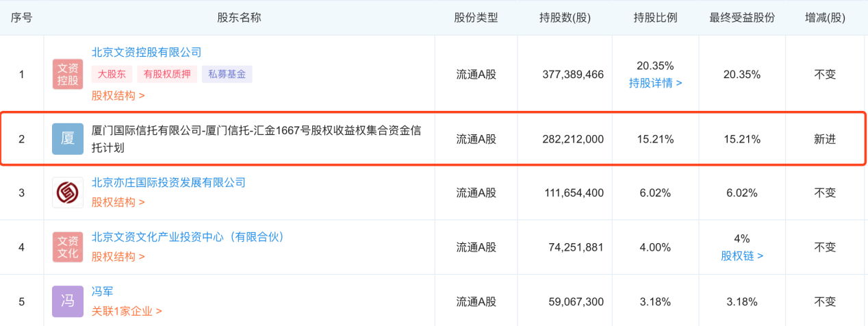This screenshot has height=326, width=868.
Task: Click the purple 冯 avatar icon
Action: (68, 301)
